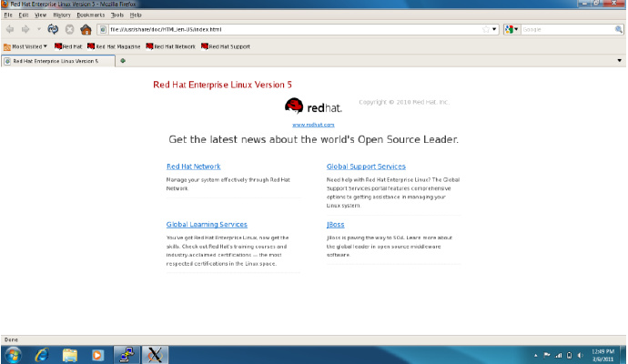Follow the Red Hat Network page link
This screenshot has width=628, height=364.
click(x=194, y=167)
